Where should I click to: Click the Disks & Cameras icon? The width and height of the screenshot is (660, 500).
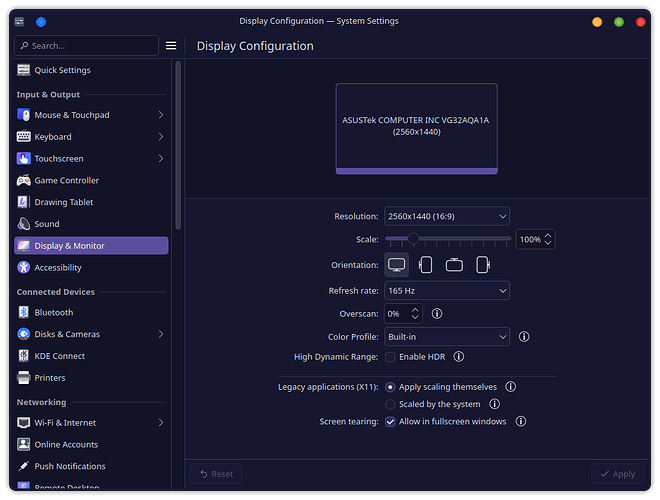[x=24, y=334]
